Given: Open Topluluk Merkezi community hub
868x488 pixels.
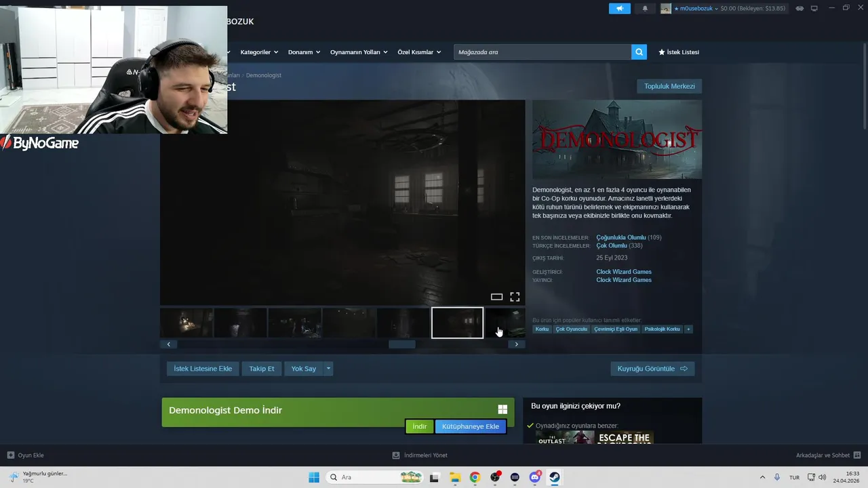Looking at the screenshot, I should (x=669, y=86).
